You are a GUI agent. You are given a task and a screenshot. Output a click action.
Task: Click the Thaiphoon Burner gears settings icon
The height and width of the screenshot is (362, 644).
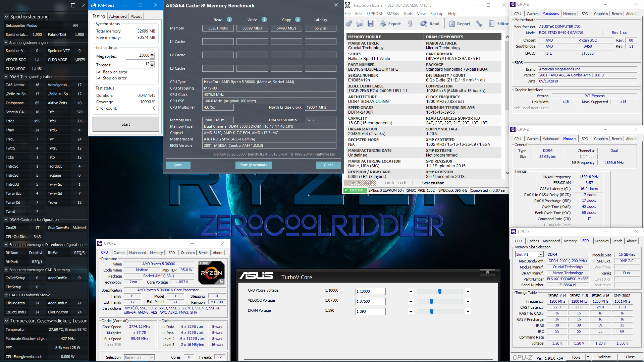349,23
